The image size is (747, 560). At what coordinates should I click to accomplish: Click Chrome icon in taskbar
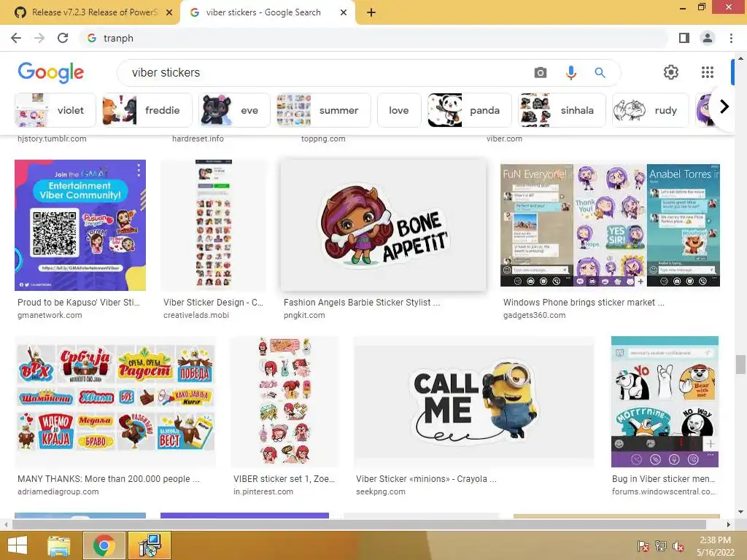point(104,545)
